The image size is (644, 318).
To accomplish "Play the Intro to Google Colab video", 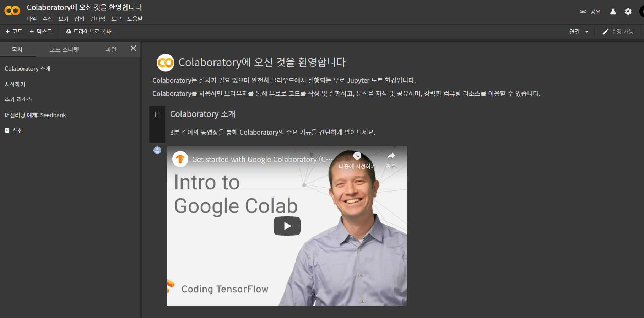I will (x=287, y=226).
